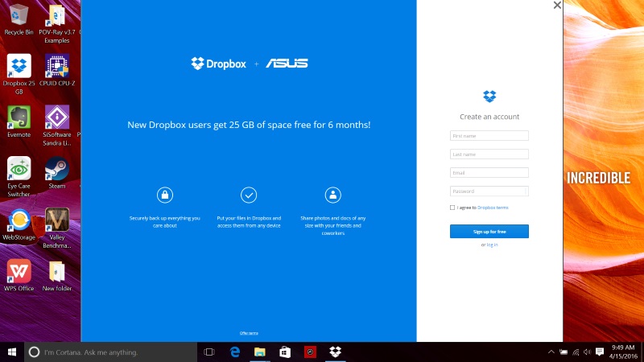The height and width of the screenshot is (362, 644).
Task: Open the Offer terms link
Action: (x=249, y=333)
